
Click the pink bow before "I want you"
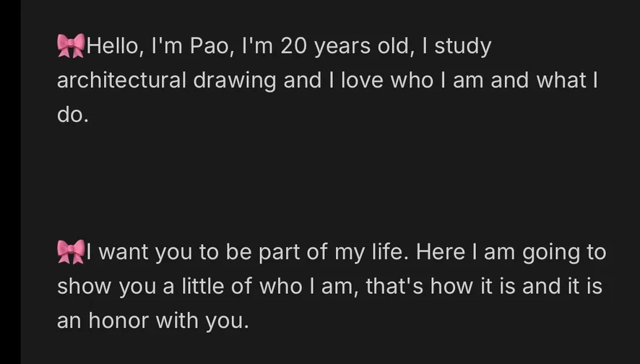[71, 251]
